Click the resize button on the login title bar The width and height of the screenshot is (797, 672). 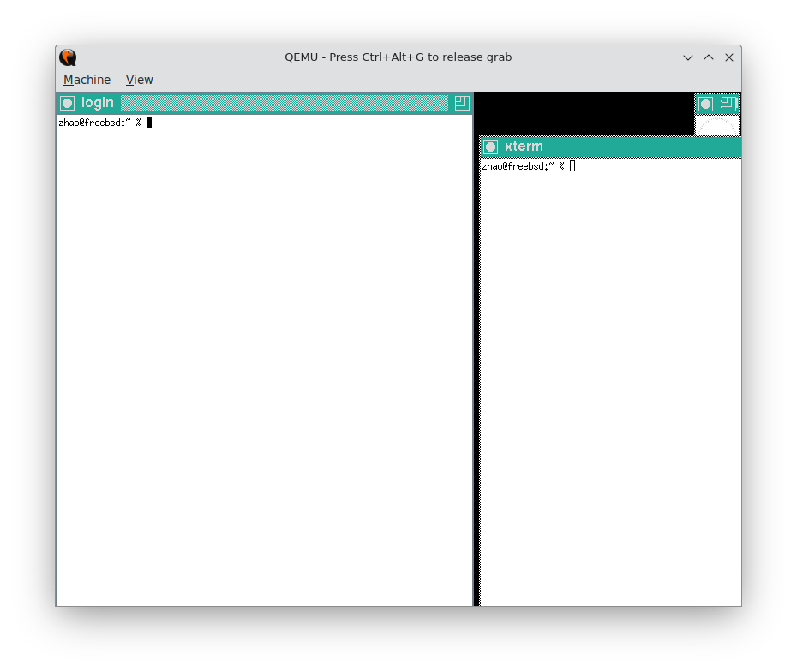pyautogui.click(x=462, y=103)
